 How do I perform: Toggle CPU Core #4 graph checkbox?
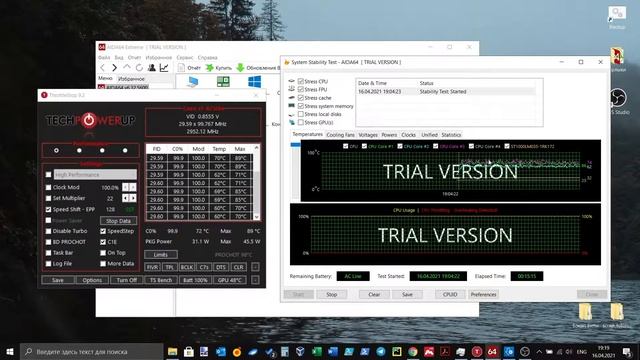(471, 146)
